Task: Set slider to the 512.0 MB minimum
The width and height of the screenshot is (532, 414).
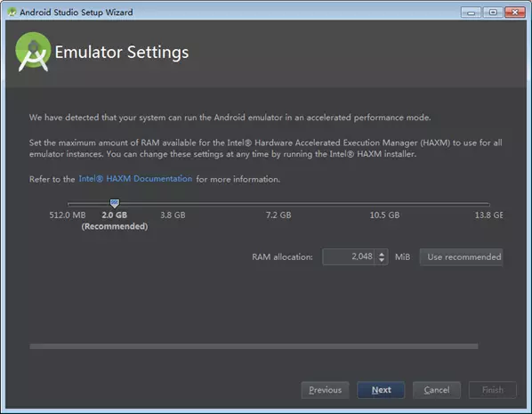Action: pyautogui.click(x=69, y=204)
